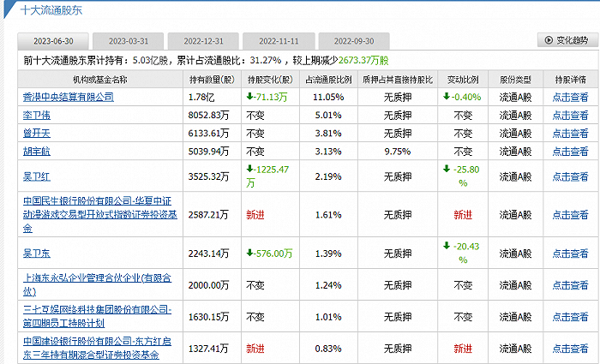Open 中国建设银行 东方红启东 fund link

pos(97,348)
